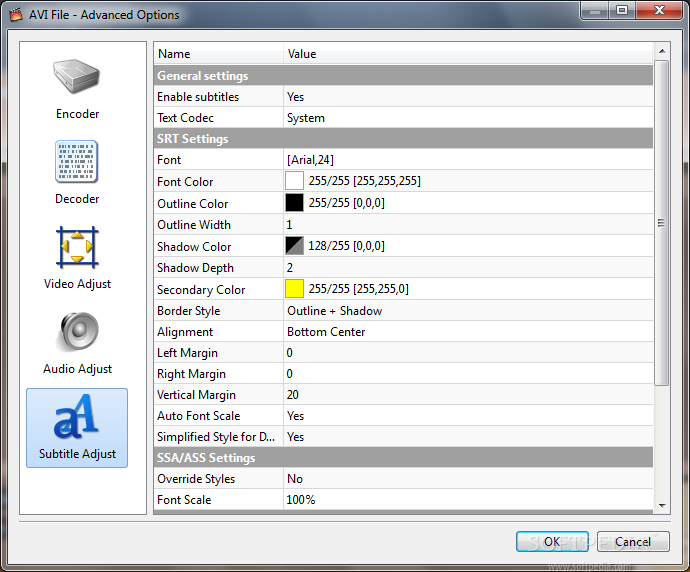Switch to Audio Adjust options
The height and width of the screenshot is (572, 690).
[77, 343]
